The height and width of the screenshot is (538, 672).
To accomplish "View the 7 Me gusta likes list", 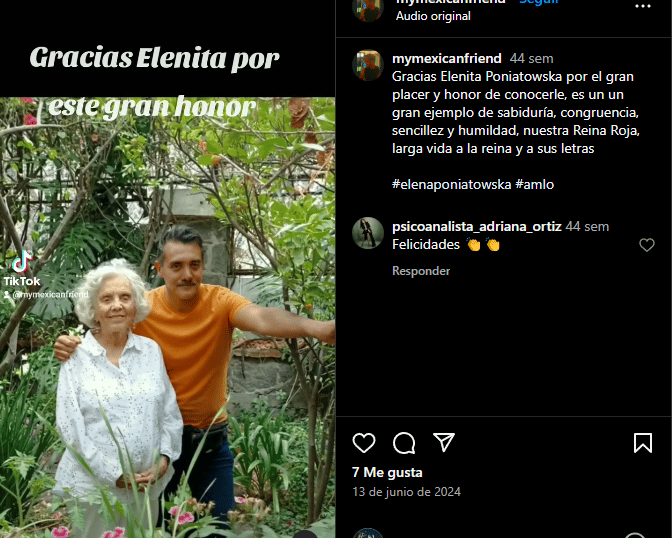I will [x=387, y=472].
